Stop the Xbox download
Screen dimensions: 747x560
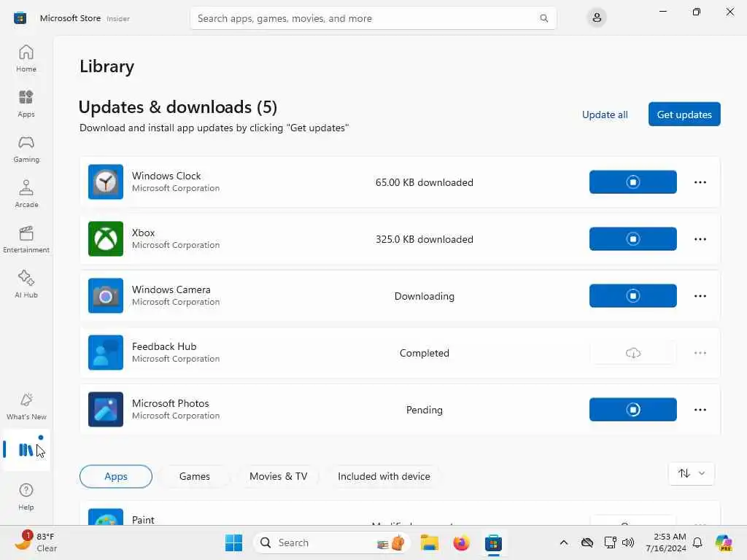632,238
